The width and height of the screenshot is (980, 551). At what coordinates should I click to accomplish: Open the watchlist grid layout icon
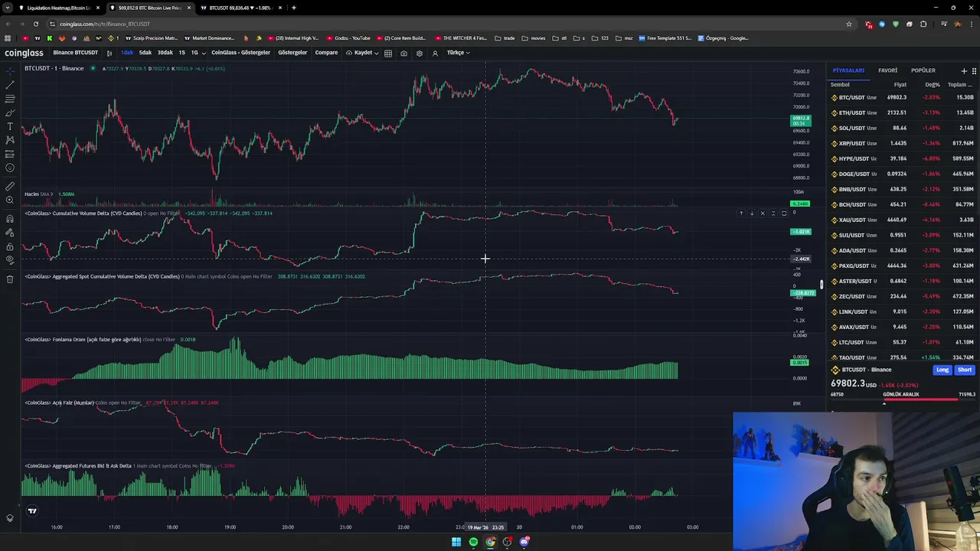pos(974,71)
